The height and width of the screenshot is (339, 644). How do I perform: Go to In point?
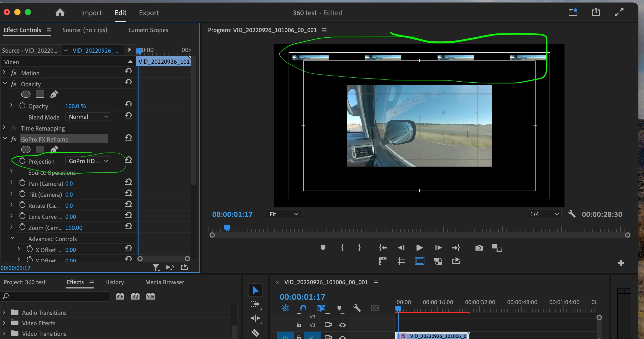[x=383, y=248]
